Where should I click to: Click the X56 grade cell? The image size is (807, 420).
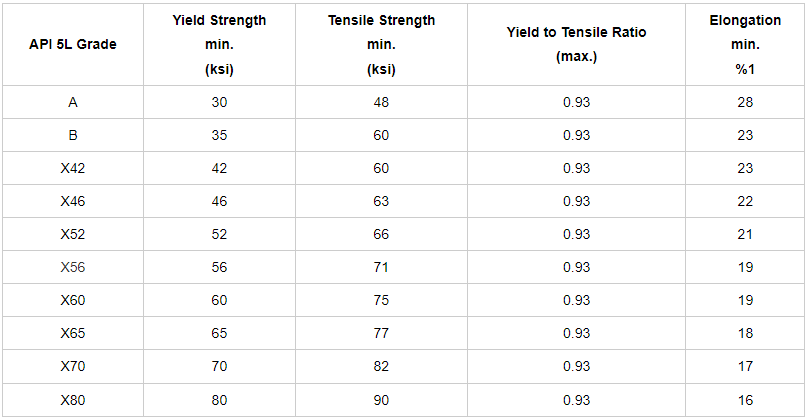tap(73, 267)
